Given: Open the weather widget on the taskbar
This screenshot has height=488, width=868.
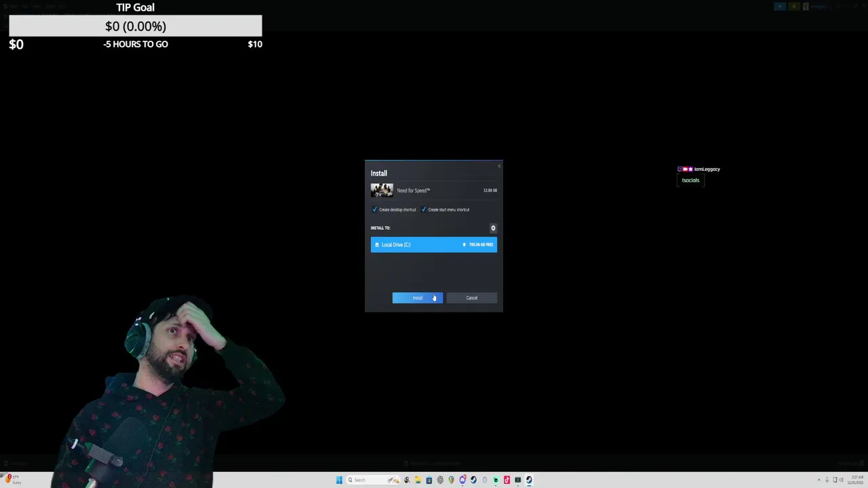Looking at the screenshot, I should coord(12,480).
